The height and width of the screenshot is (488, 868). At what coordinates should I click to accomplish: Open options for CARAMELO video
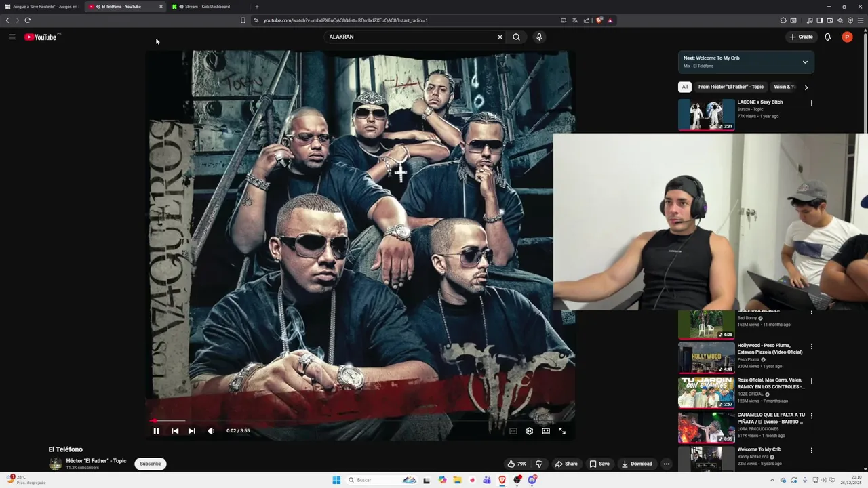(x=811, y=415)
